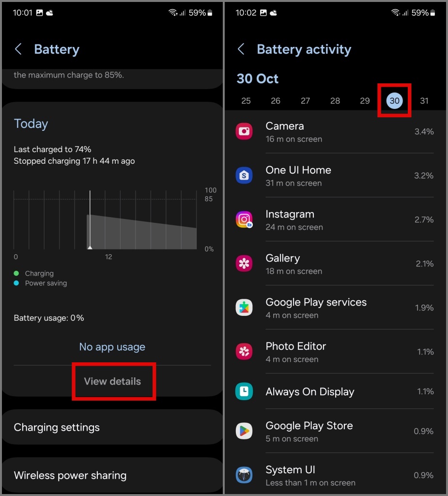This screenshot has height=496, width=448.
Task: Tap the Camera app icon
Action: coord(244,131)
